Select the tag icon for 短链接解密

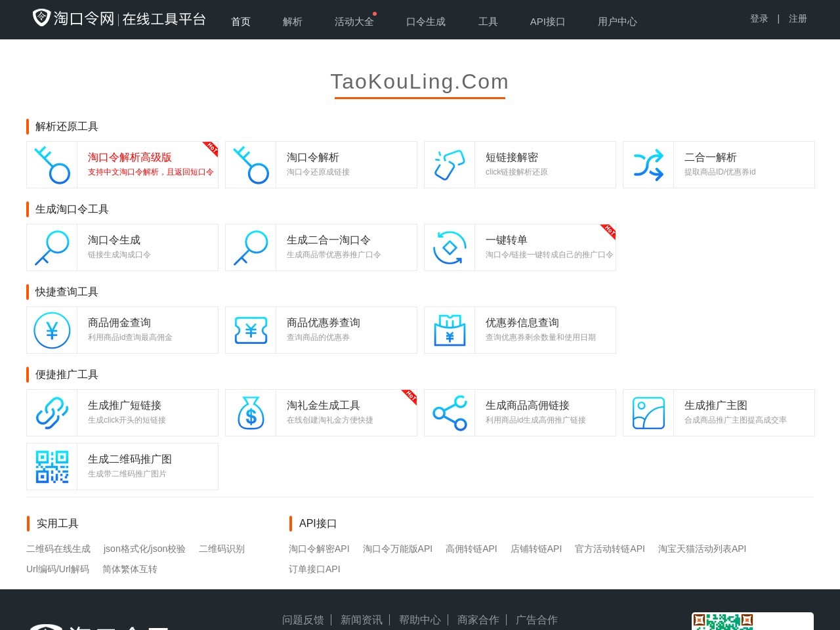tap(450, 165)
